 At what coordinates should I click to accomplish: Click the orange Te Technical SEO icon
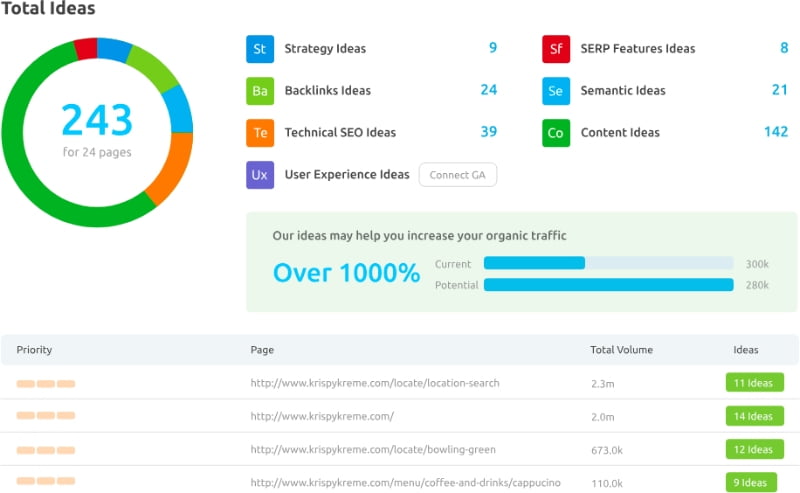pyautogui.click(x=260, y=133)
